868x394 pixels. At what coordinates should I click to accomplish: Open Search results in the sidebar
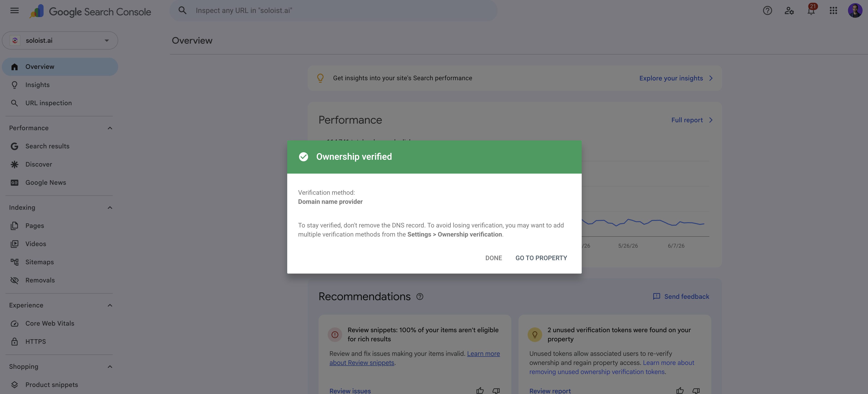(x=60, y=146)
